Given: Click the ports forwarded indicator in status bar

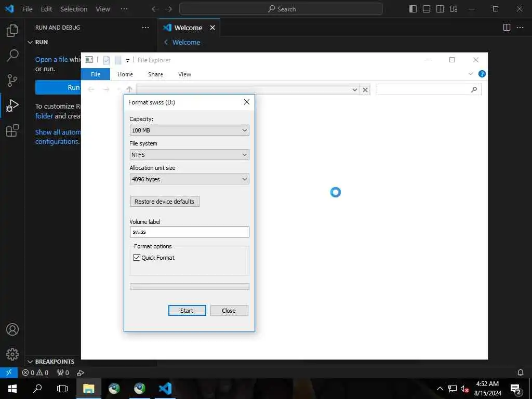Looking at the screenshot, I should click(63, 373).
